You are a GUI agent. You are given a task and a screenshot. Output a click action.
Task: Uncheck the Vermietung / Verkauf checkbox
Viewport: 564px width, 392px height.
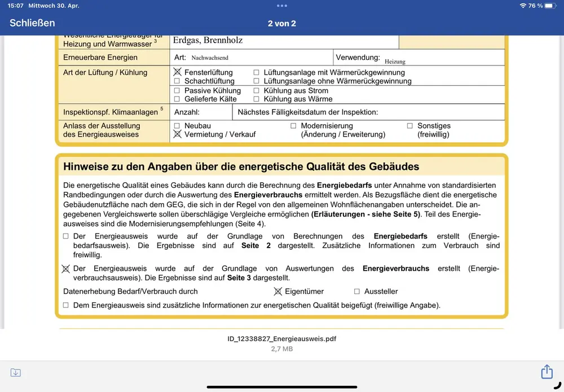(x=177, y=134)
